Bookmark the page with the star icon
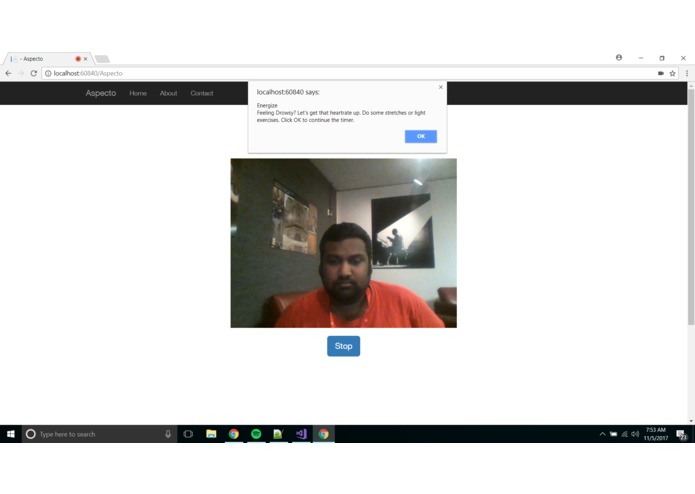 click(x=672, y=73)
